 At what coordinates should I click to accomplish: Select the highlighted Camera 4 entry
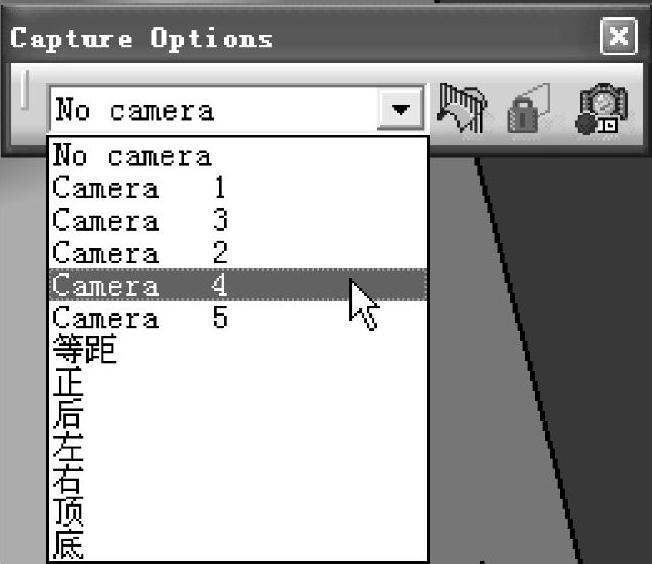coord(239,285)
